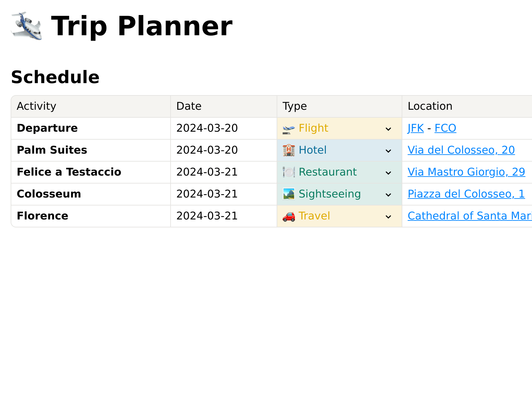Open the JFK airport link

coord(416,128)
